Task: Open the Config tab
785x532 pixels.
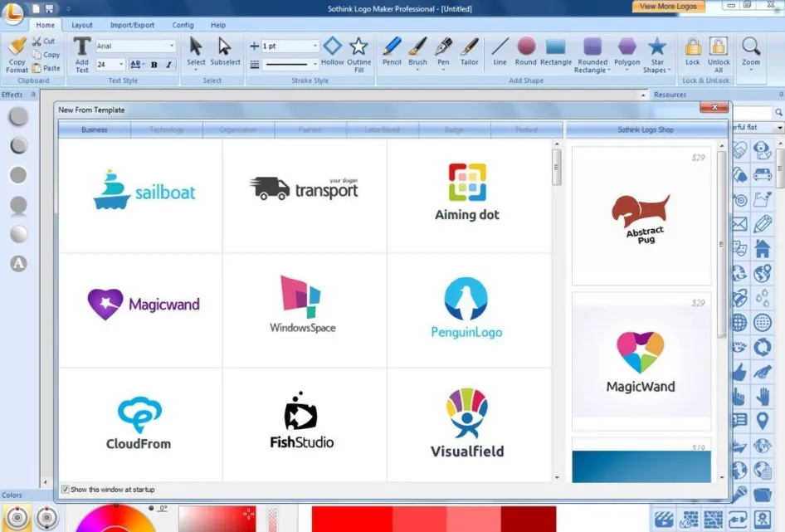Action: point(183,25)
